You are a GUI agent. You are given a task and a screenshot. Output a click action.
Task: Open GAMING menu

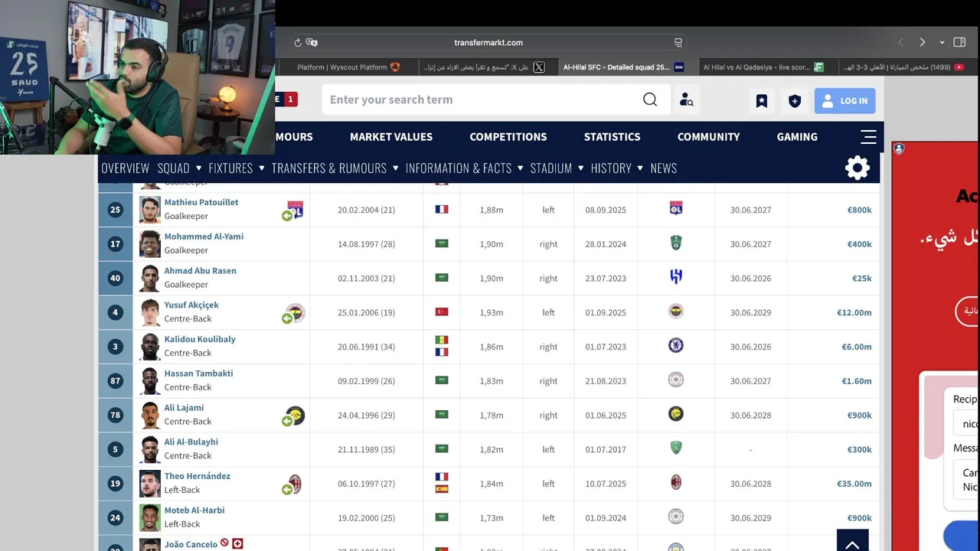797,137
